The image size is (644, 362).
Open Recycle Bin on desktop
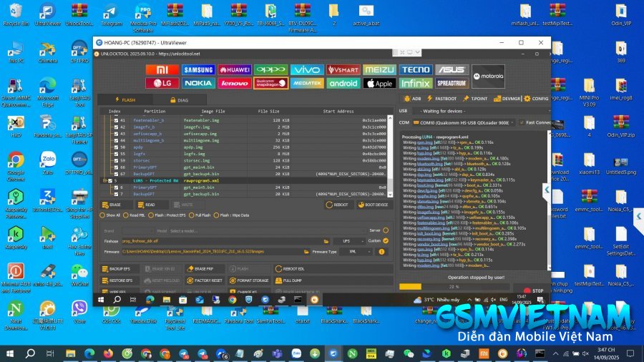point(16,14)
